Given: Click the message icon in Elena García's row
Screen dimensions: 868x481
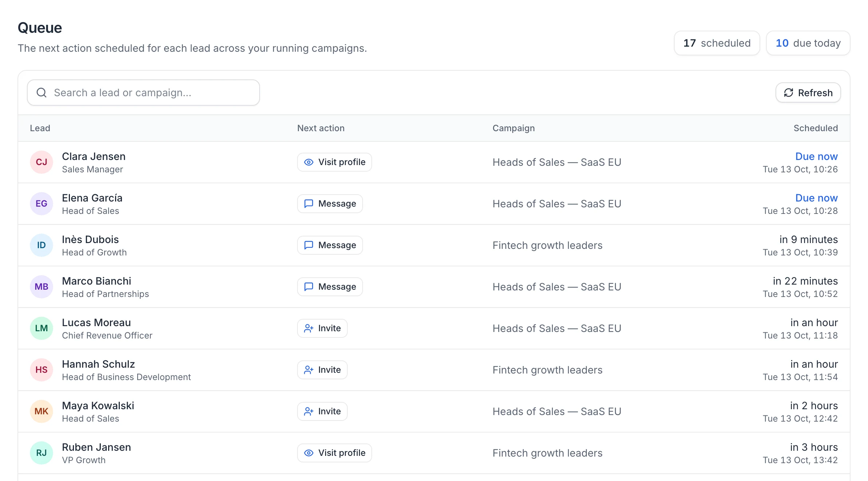Looking at the screenshot, I should pyautogui.click(x=309, y=204).
